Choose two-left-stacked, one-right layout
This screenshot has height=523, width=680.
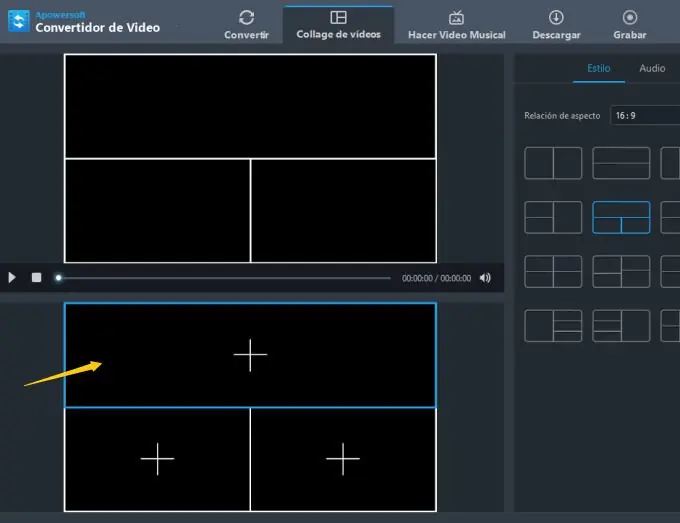pos(553,217)
